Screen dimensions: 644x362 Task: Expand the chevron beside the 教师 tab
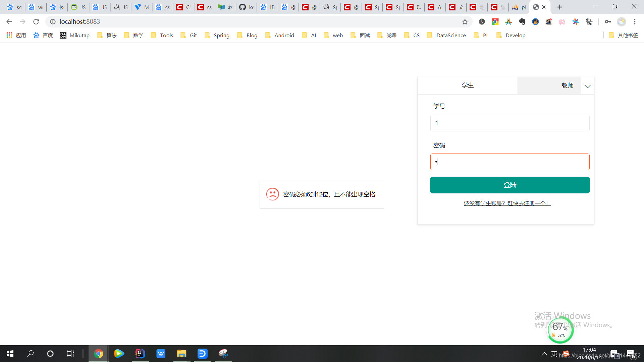coord(587,86)
